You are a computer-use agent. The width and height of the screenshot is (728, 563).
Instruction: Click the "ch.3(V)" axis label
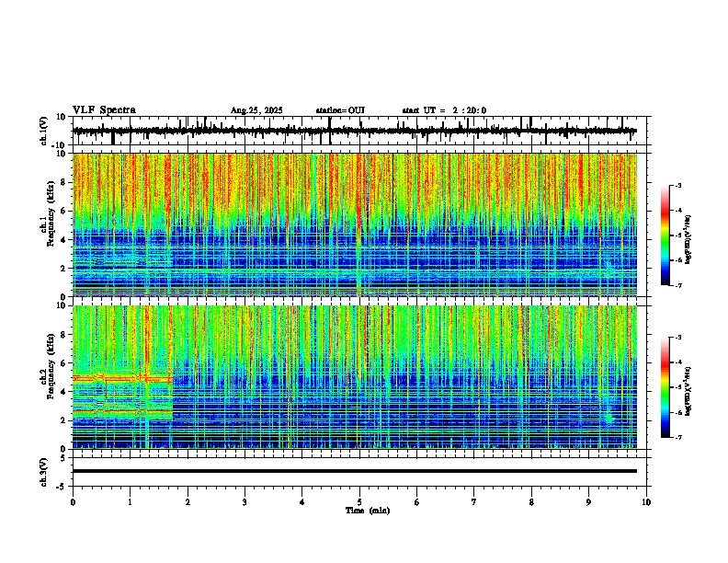(x=44, y=472)
